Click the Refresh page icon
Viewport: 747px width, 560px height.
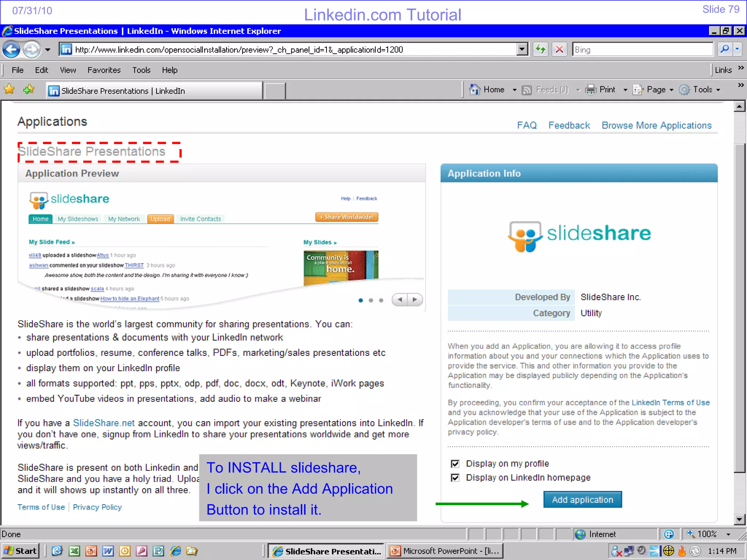click(541, 49)
